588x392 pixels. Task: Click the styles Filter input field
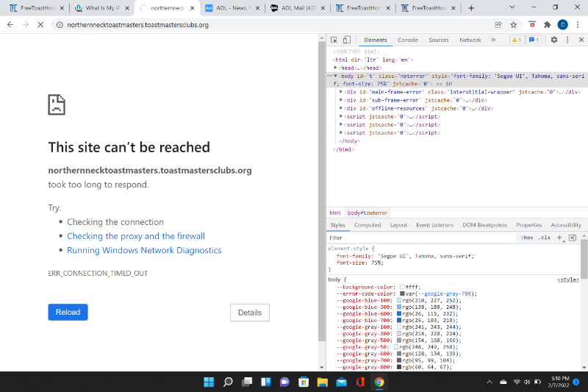pos(422,238)
